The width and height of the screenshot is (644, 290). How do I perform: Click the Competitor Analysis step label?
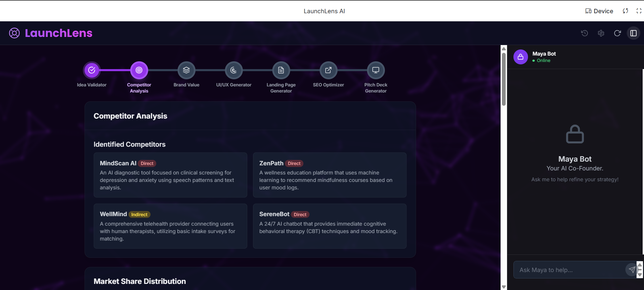(139, 88)
